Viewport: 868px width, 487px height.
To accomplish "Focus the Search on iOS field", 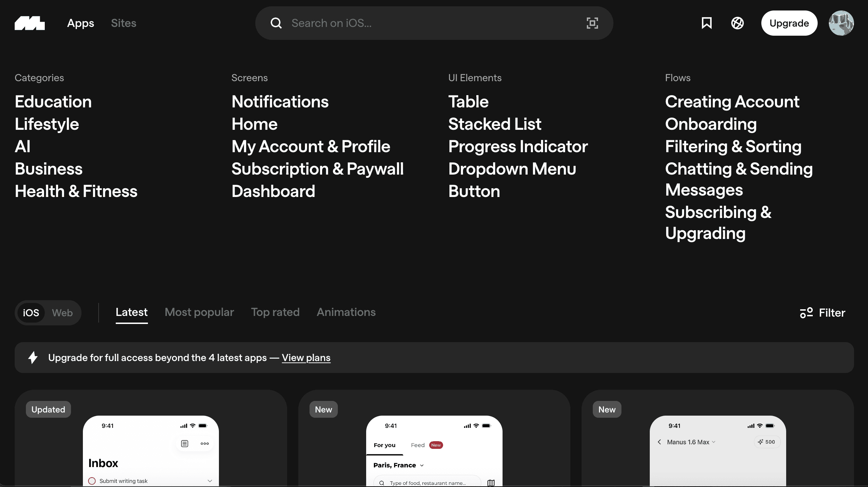I will coord(434,23).
